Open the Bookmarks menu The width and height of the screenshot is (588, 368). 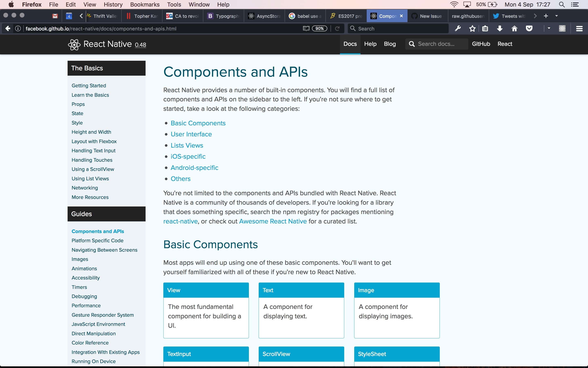[145, 4]
